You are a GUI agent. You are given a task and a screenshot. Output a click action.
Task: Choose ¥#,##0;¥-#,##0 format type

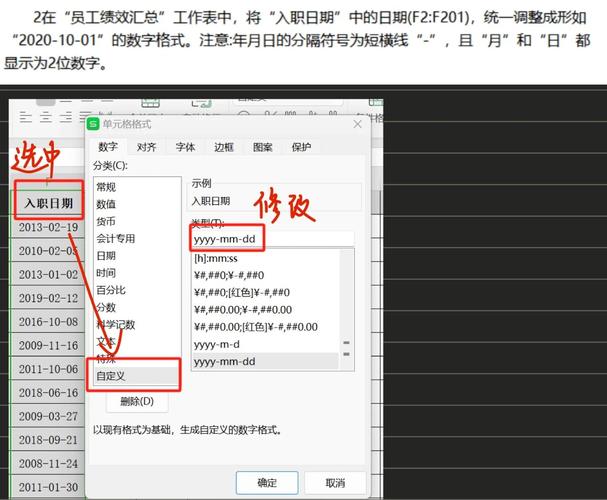pos(266,276)
